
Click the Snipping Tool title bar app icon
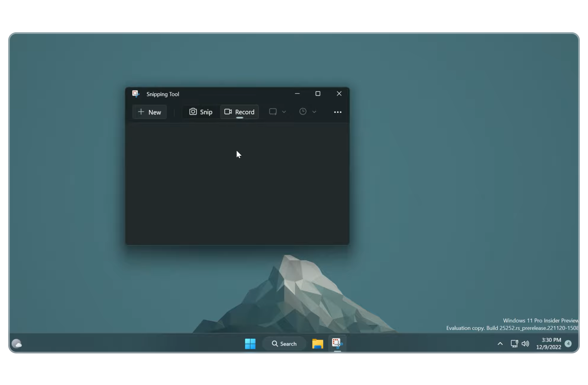[x=136, y=94]
